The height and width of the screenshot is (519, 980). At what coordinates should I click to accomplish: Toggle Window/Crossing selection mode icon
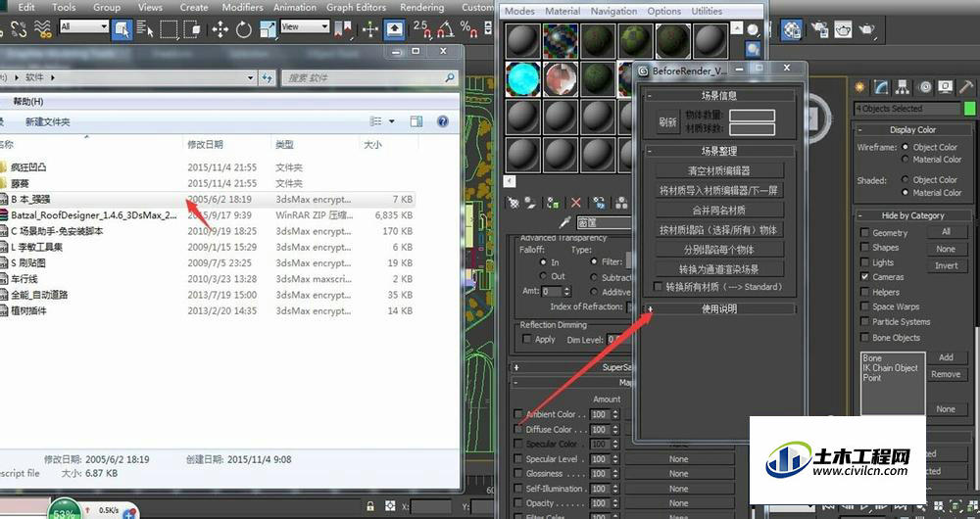click(x=192, y=28)
